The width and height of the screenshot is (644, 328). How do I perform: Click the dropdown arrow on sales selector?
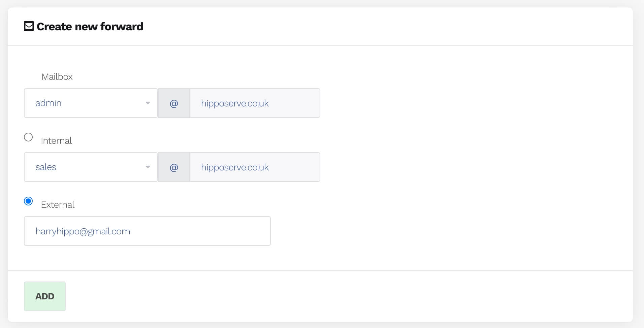point(148,167)
